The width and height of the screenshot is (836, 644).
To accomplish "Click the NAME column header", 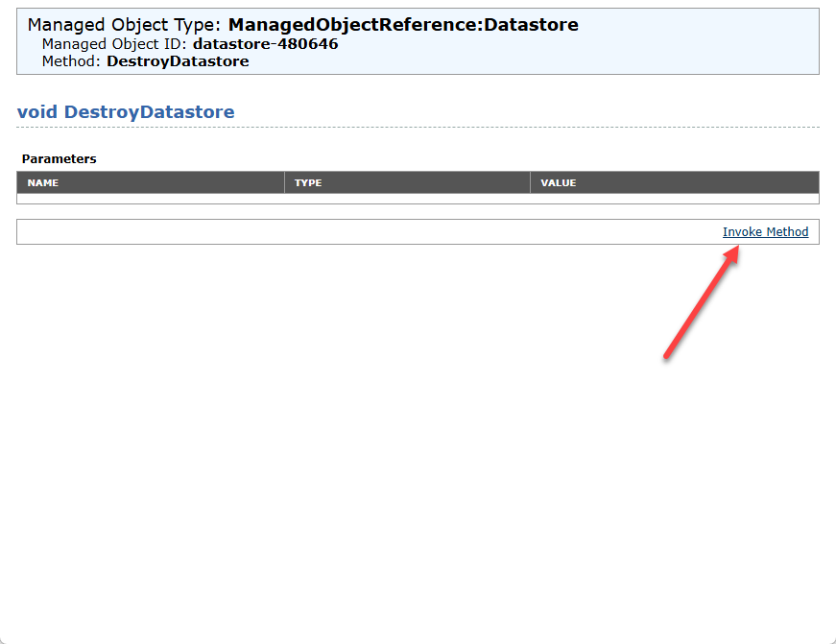I will click(43, 182).
